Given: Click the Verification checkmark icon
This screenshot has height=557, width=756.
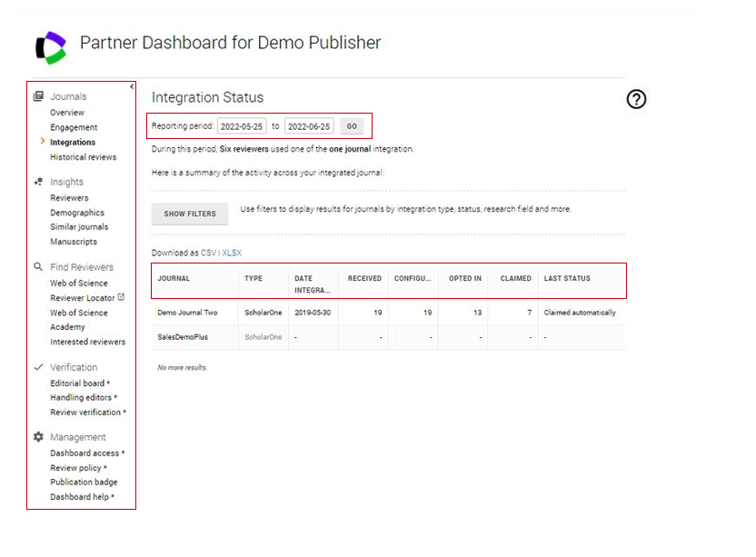Looking at the screenshot, I should pyautogui.click(x=38, y=367).
